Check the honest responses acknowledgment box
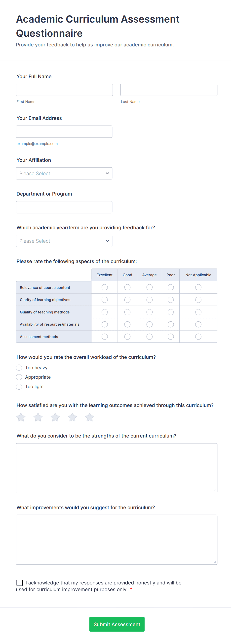This screenshot has width=231, height=644. click(20, 582)
